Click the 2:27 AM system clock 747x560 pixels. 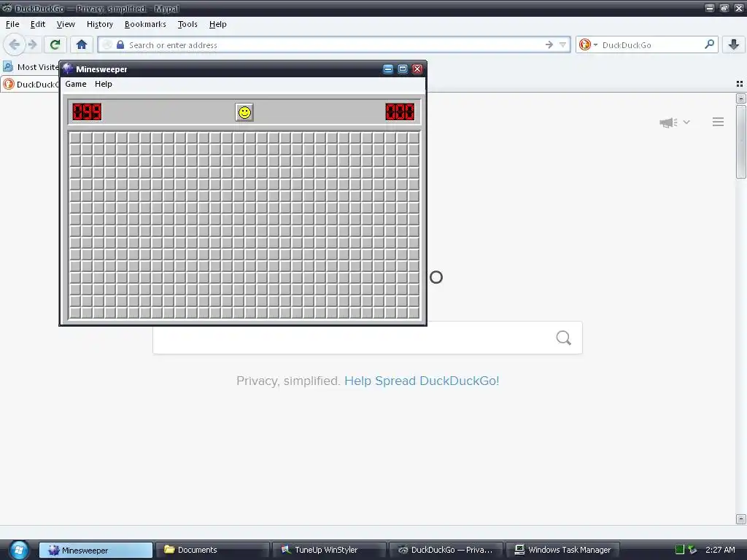pos(720,550)
